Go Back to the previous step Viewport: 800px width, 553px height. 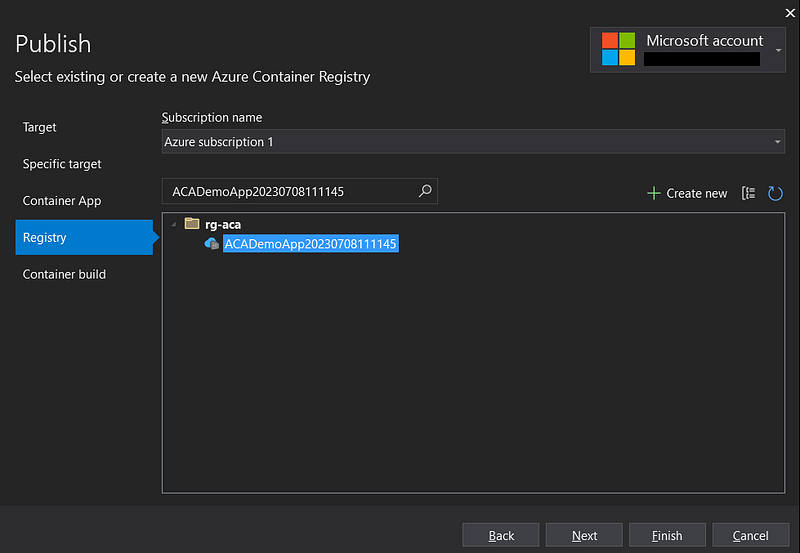click(501, 536)
